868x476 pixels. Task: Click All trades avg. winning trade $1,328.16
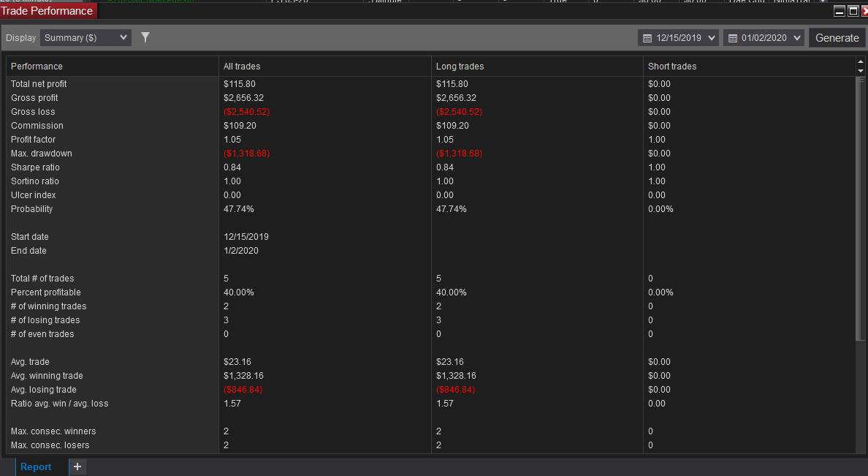click(x=243, y=375)
